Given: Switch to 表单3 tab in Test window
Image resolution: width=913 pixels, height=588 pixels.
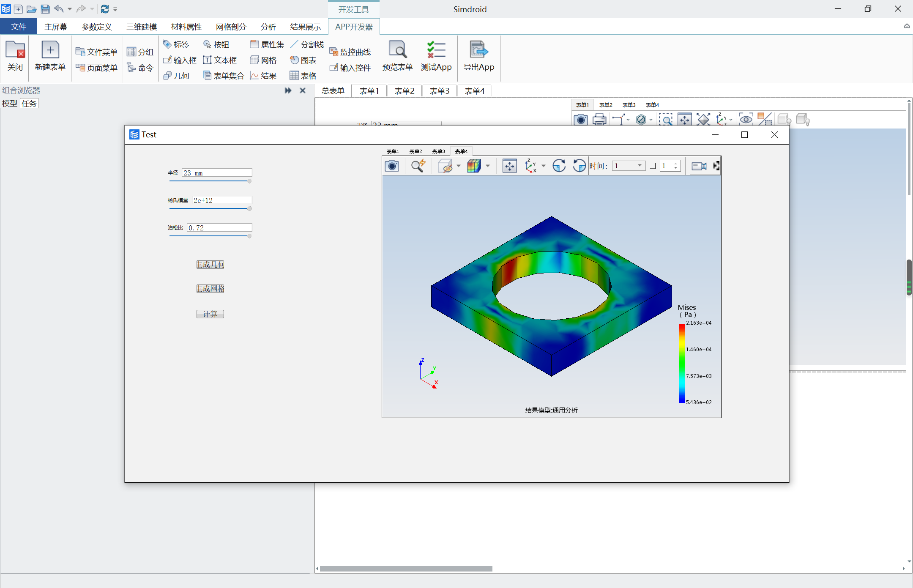Looking at the screenshot, I should (438, 151).
